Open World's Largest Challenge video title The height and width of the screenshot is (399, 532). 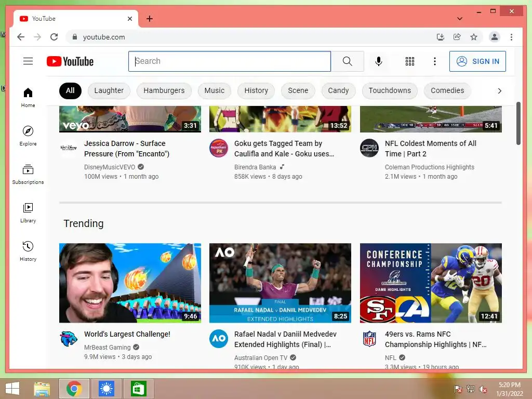(127, 334)
